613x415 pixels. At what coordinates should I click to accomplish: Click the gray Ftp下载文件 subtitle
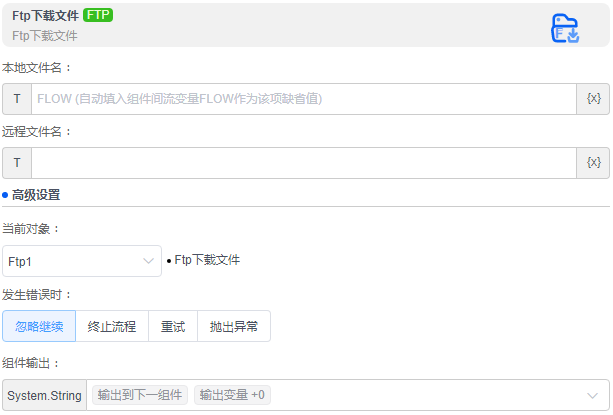click(45, 36)
